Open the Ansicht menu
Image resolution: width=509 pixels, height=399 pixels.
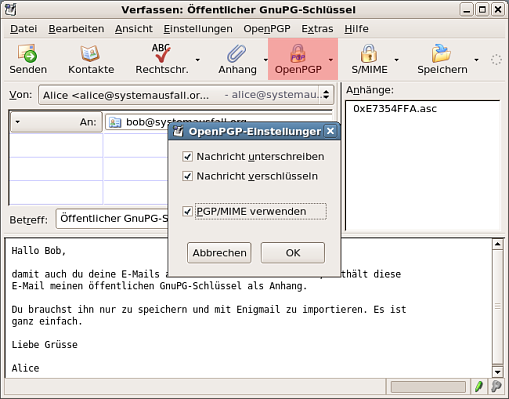[134, 29]
